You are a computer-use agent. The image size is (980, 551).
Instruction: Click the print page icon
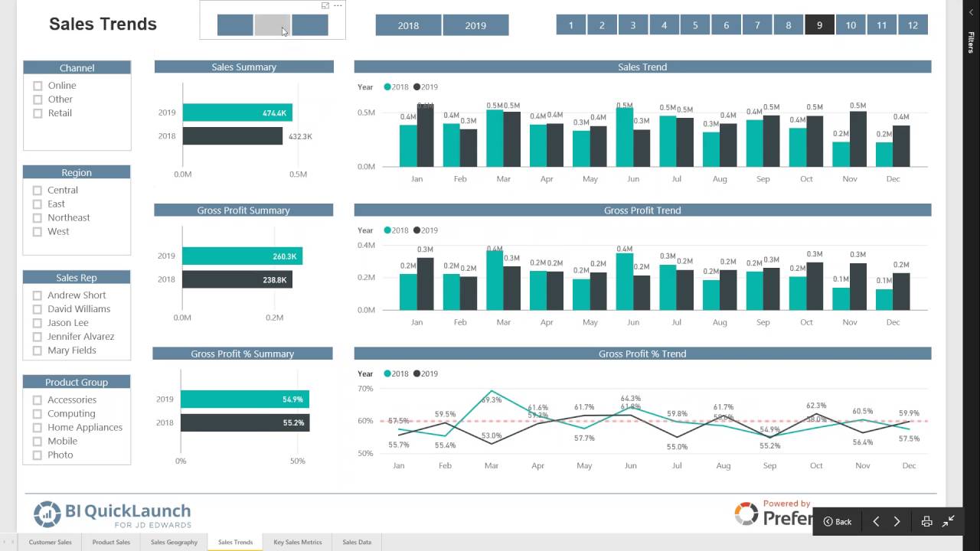pos(926,521)
